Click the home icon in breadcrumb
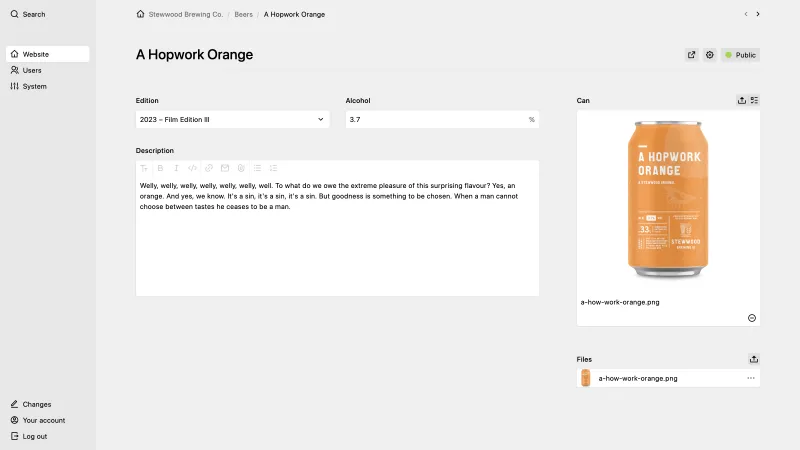The height and width of the screenshot is (450, 800). tap(140, 14)
